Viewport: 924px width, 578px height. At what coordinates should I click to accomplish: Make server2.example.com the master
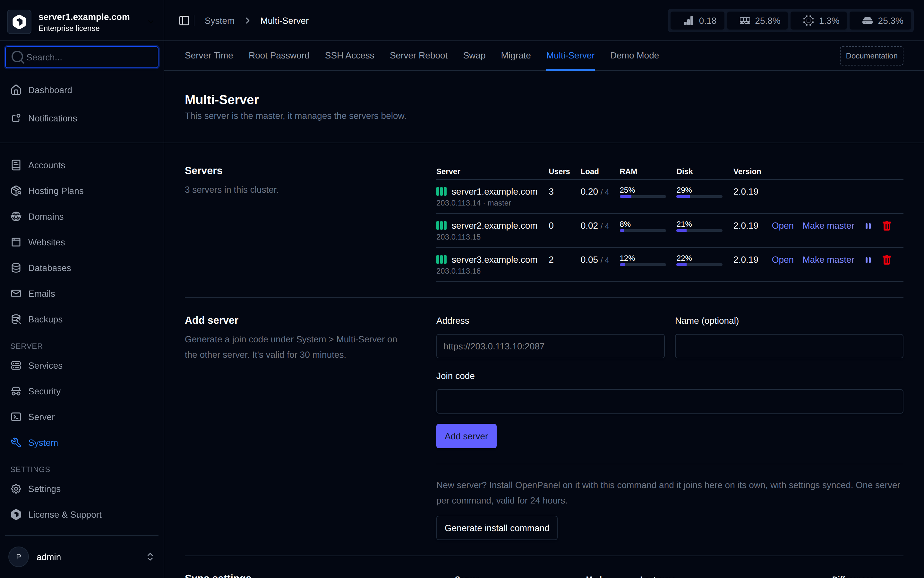tap(828, 225)
